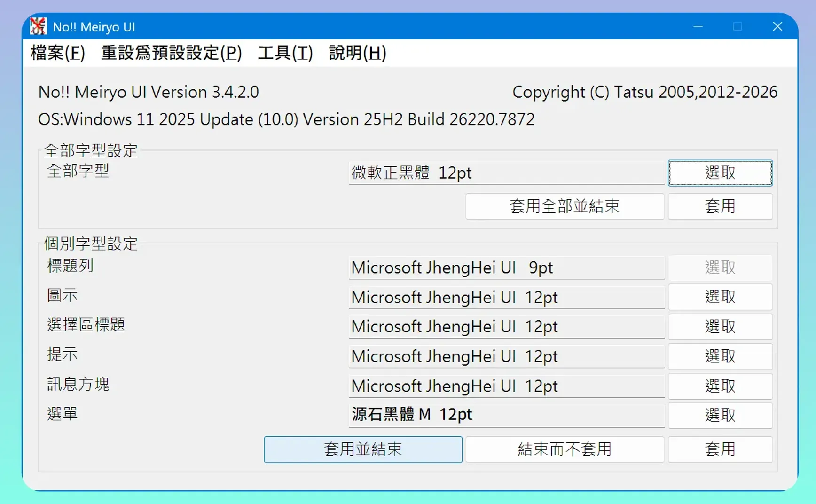Click the 微軟正黑體 12pt font field
The height and width of the screenshot is (504, 816).
(506, 173)
